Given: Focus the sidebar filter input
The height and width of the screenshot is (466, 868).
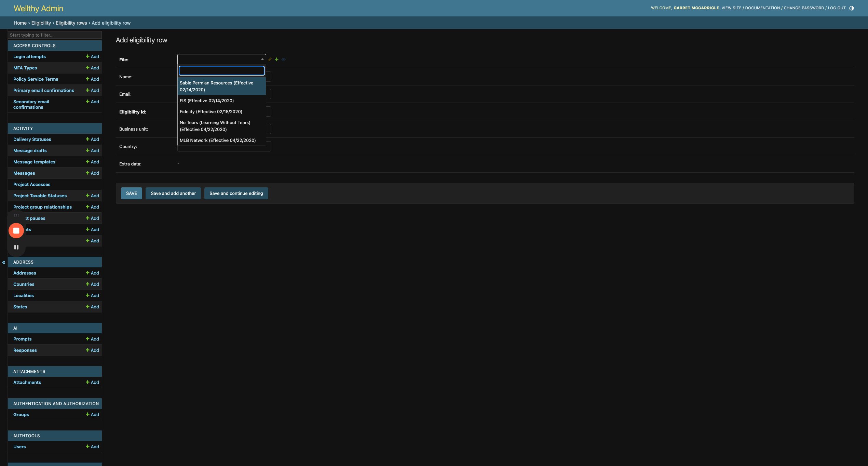Looking at the screenshot, I should pos(55,35).
